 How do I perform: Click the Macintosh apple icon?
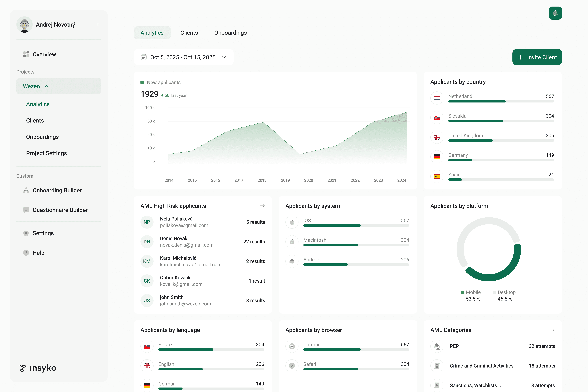(292, 242)
